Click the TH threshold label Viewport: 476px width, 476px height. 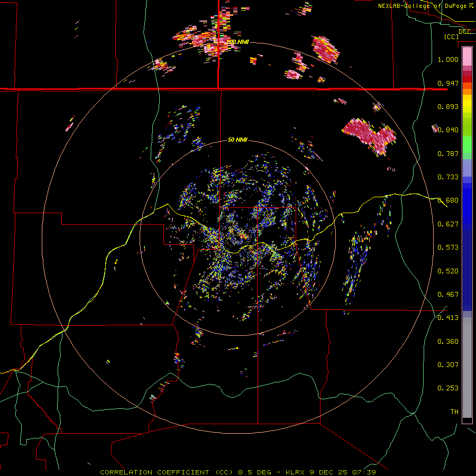pos(454,412)
